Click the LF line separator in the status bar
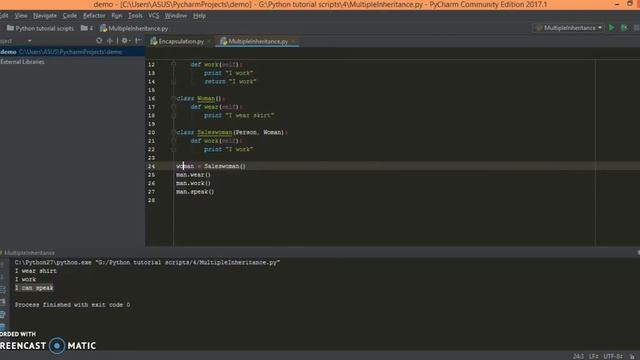Image resolution: width=640 pixels, height=360 pixels. point(594,356)
